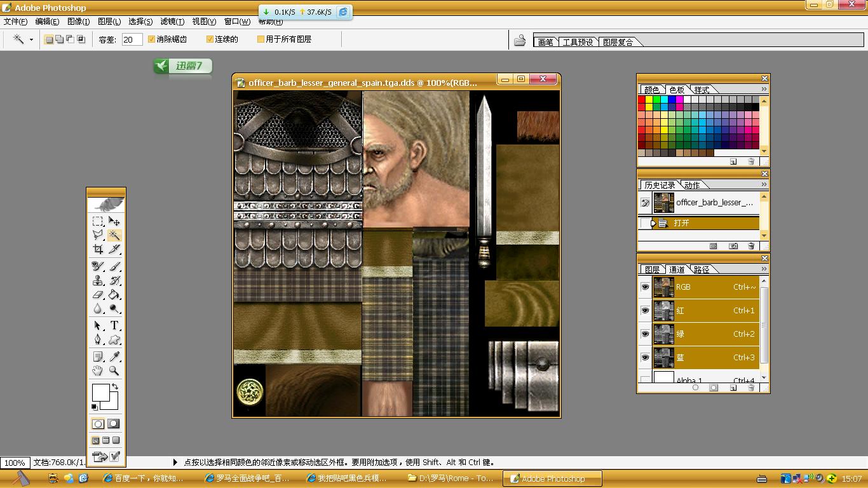Toggle the 消除锯齿 anti-alias checkbox
The image size is (868, 488).
(151, 39)
